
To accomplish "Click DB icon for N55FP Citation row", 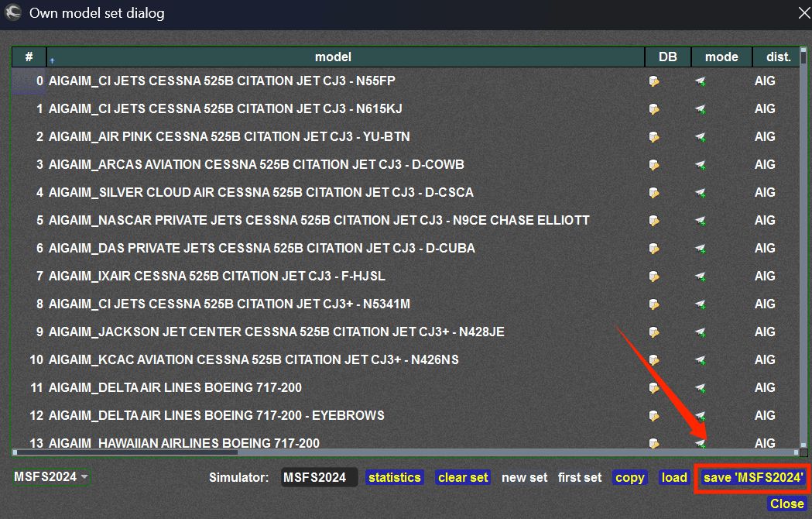I will coord(654,81).
